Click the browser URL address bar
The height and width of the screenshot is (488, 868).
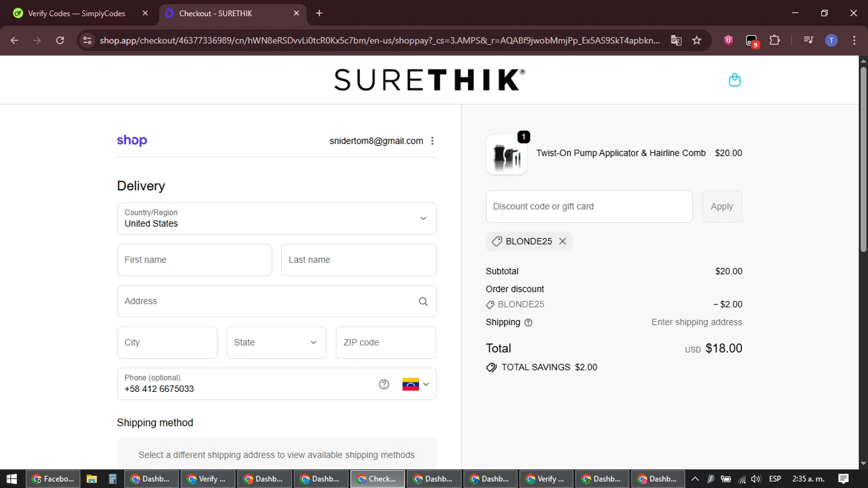click(x=379, y=41)
